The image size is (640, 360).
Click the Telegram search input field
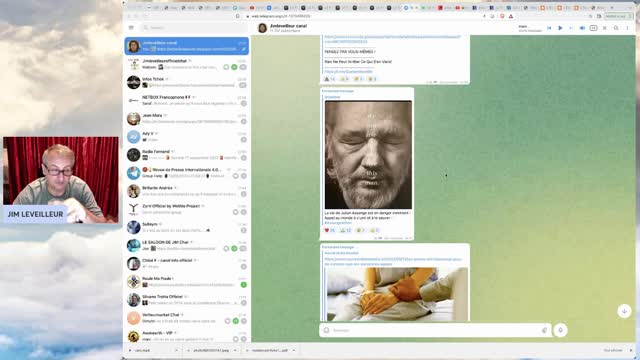pyautogui.click(x=193, y=28)
